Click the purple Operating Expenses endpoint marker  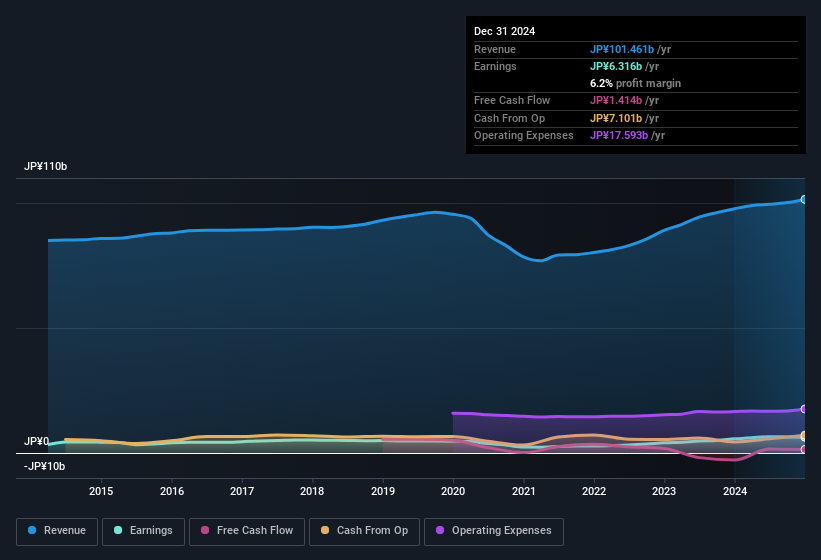click(x=804, y=409)
